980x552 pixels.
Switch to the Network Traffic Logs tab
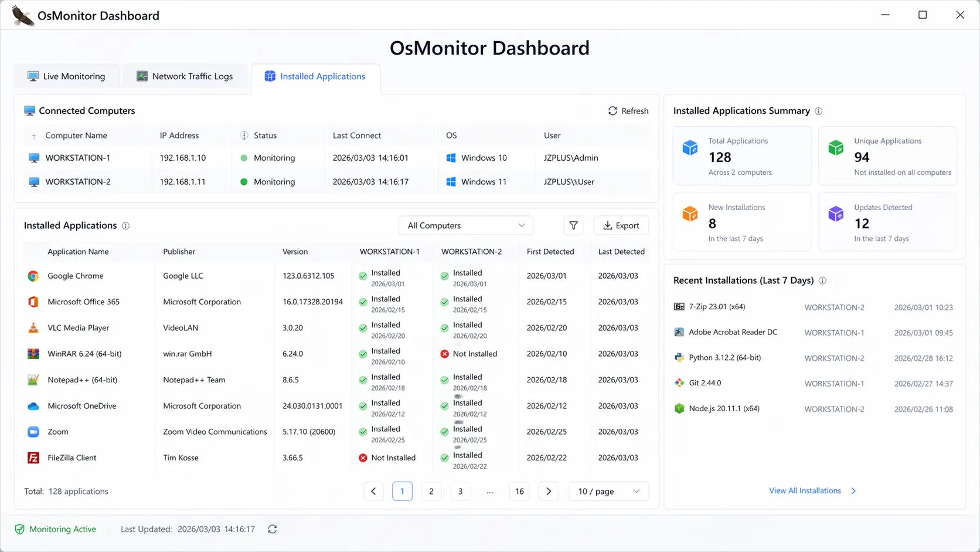(x=185, y=76)
